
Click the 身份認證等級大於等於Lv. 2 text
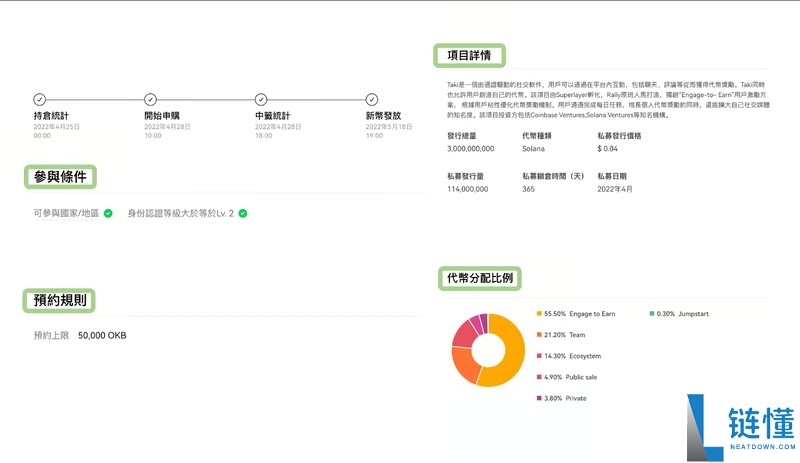pos(181,213)
